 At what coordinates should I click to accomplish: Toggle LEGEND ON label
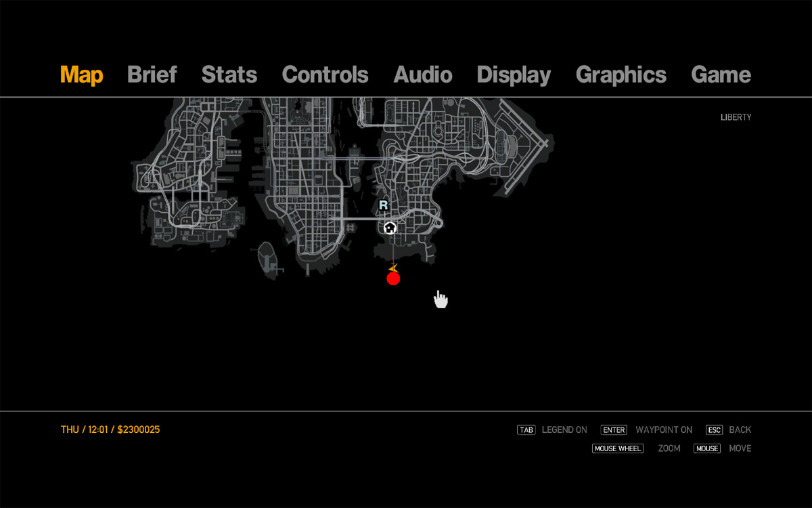coord(564,430)
